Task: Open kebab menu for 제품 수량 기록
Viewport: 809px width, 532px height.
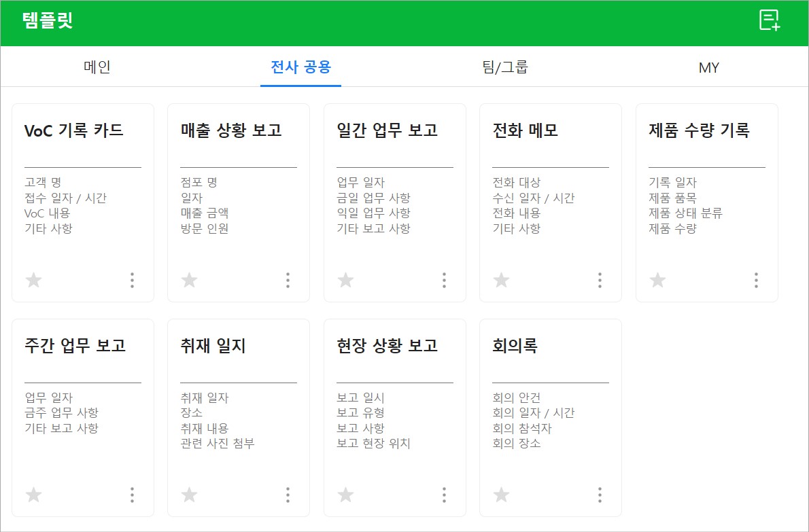Action: pos(756,280)
